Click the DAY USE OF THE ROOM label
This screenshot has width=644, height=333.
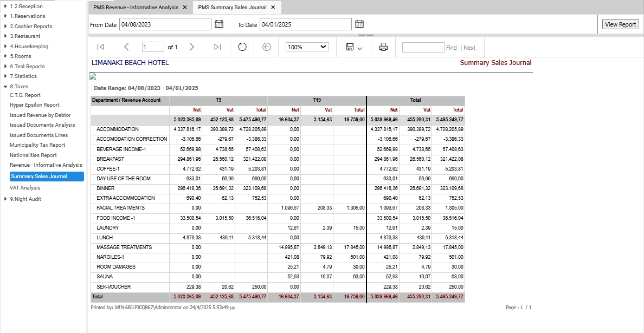(124, 178)
